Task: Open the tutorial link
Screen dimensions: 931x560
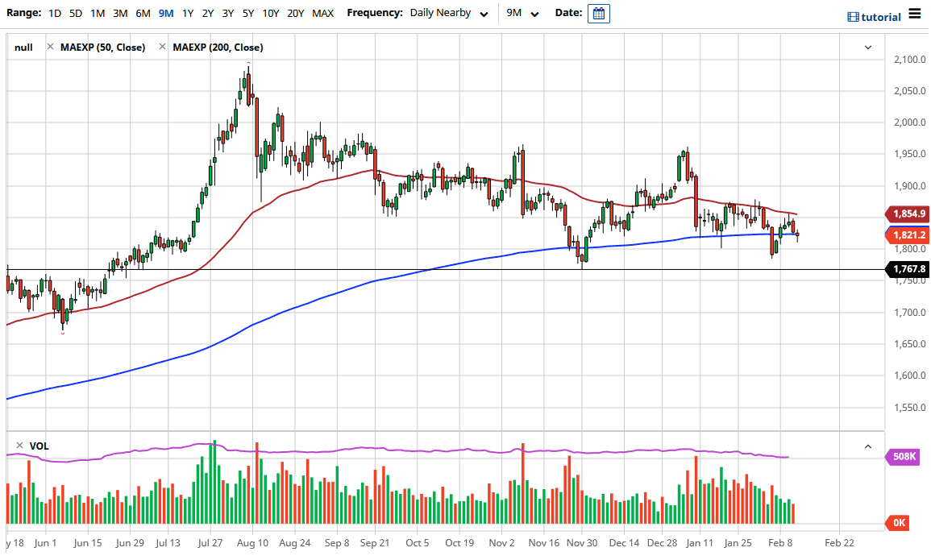Action: (879, 16)
